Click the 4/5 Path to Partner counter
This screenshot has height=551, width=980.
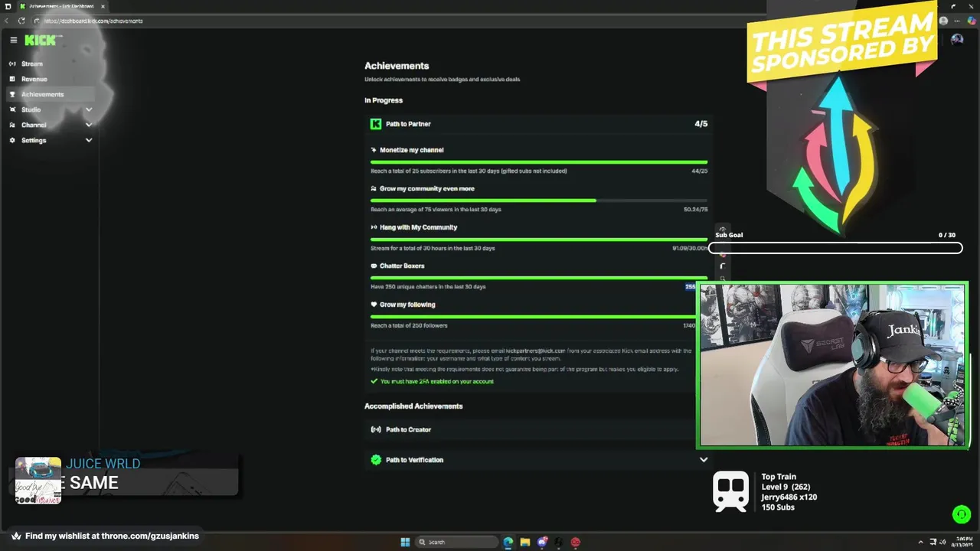701,124
